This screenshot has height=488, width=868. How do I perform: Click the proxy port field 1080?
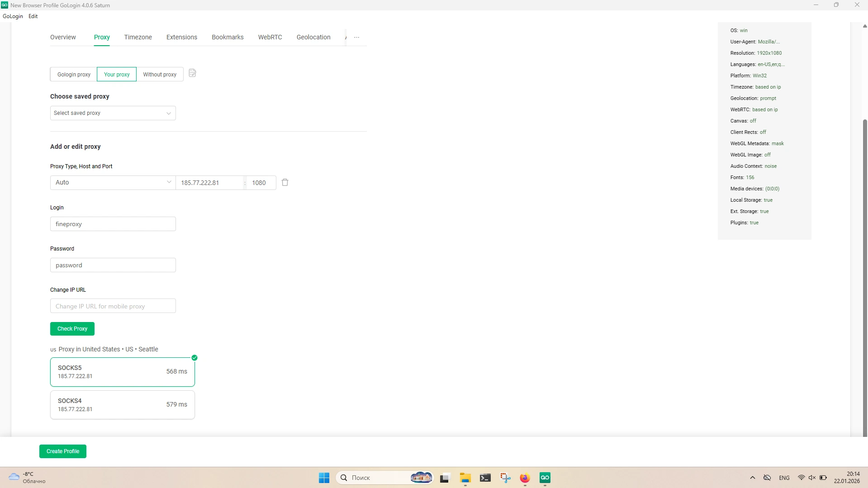261,183
